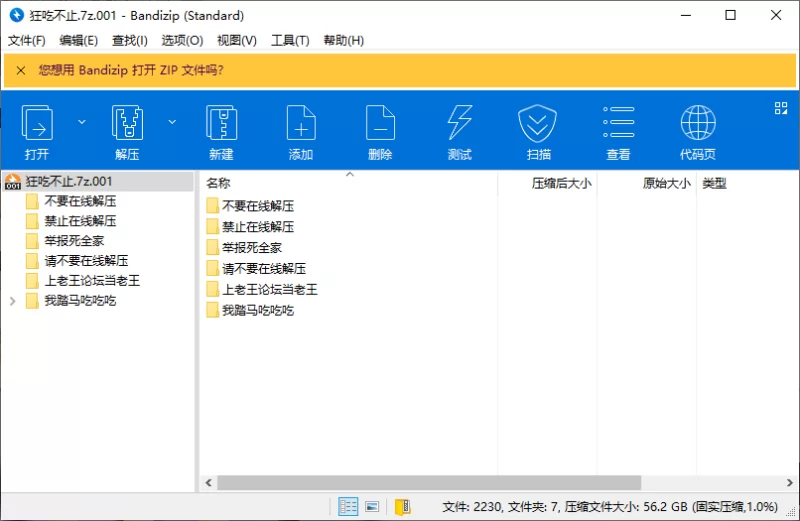The height and width of the screenshot is (521, 800).
Task: Switch to details list view icon
Action: (x=348, y=507)
